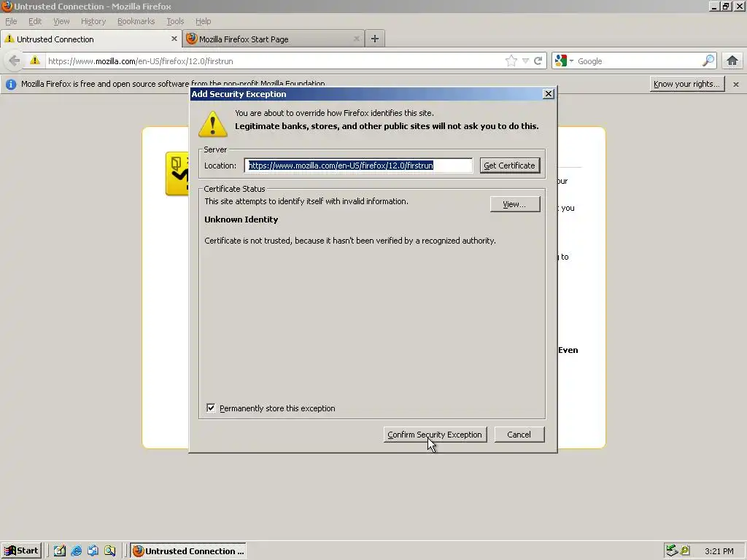Screen dimensions: 747x560
Task: Close the Mozilla Firefox Start Page tab
Action: click(x=356, y=39)
